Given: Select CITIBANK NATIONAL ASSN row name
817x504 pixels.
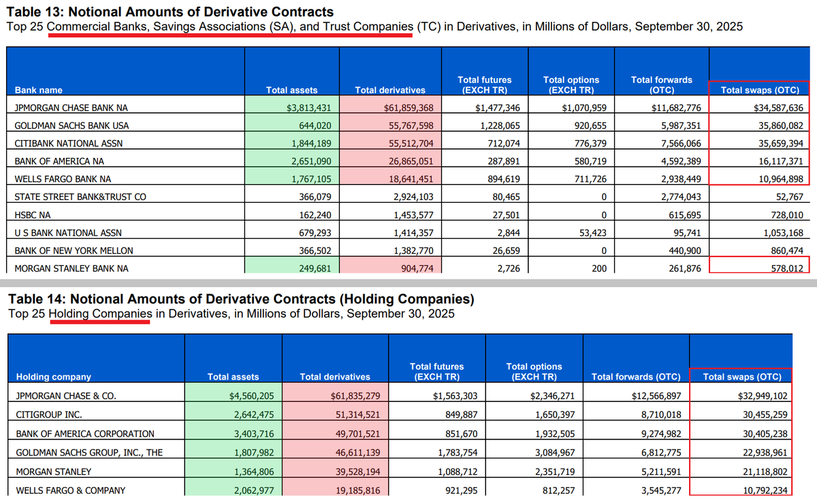Looking at the screenshot, I should coord(69,144).
